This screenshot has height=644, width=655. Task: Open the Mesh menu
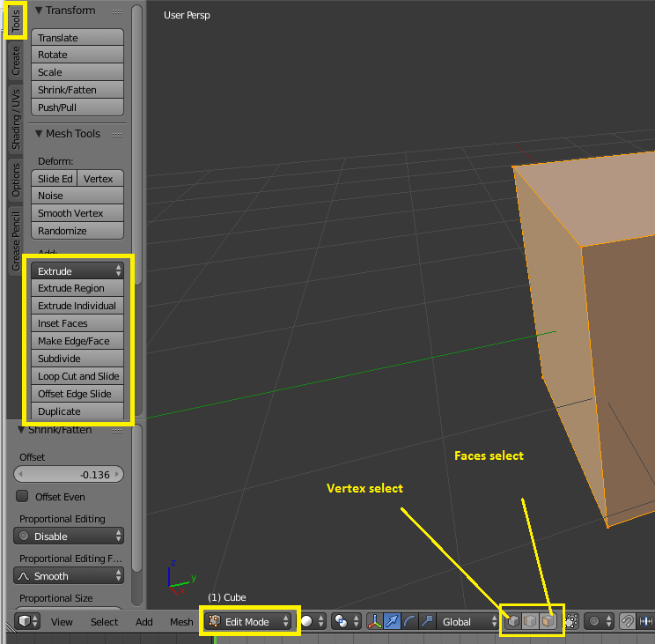coord(181,622)
